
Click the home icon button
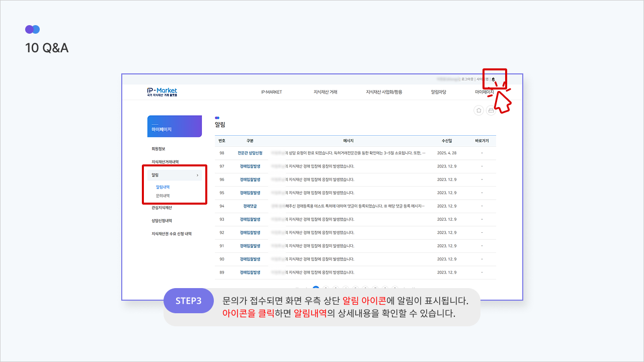478,111
